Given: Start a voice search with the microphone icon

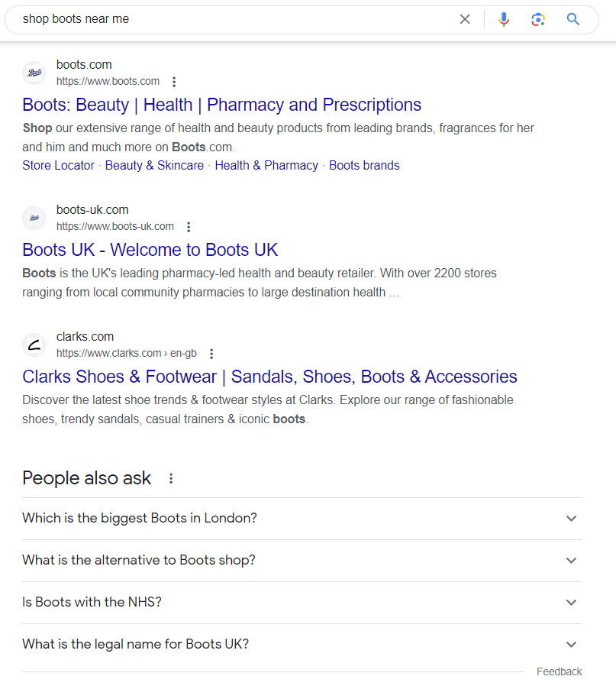Looking at the screenshot, I should point(504,19).
